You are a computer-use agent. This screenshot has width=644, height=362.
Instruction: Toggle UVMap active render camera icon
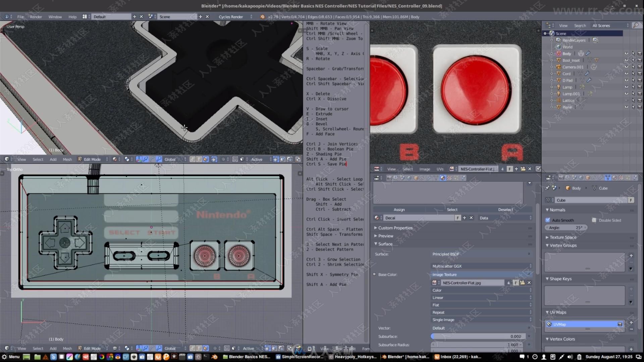coord(620,324)
